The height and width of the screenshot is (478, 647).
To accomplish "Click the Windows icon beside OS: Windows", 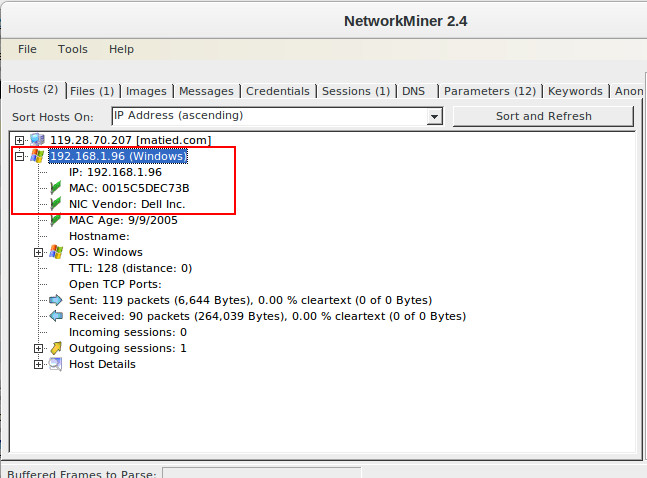I will point(56,252).
